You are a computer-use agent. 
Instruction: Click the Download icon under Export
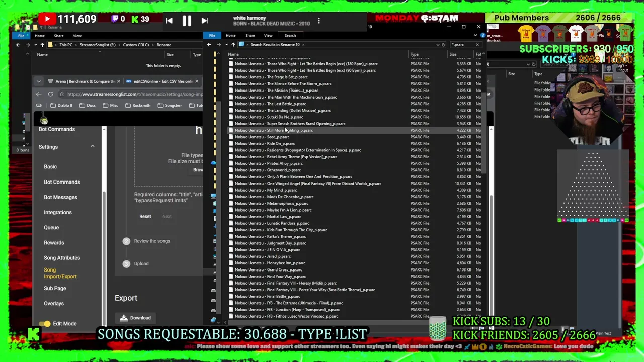[124, 318]
